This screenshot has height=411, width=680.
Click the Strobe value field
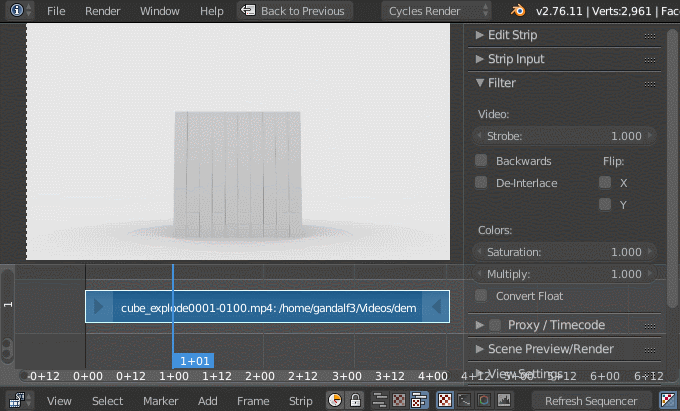point(564,136)
